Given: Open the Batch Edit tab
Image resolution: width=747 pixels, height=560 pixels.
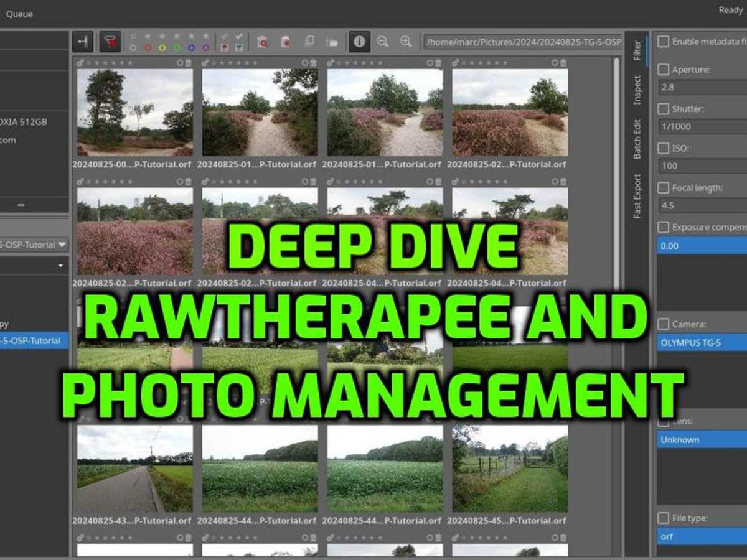Looking at the screenshot, I should click(x=637, y=139).
